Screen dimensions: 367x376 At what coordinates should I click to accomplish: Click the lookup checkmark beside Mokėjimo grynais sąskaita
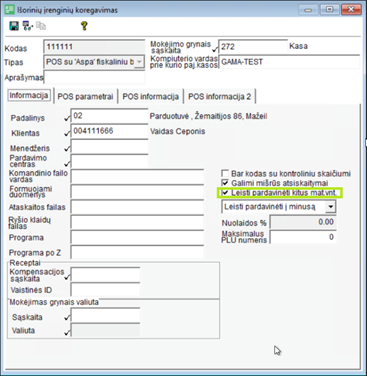coord(215,50)
